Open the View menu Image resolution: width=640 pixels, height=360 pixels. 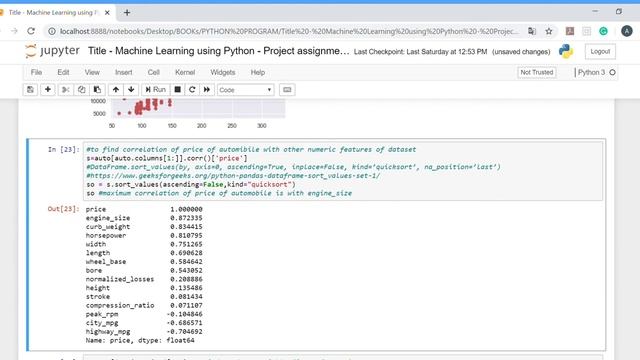92,72
